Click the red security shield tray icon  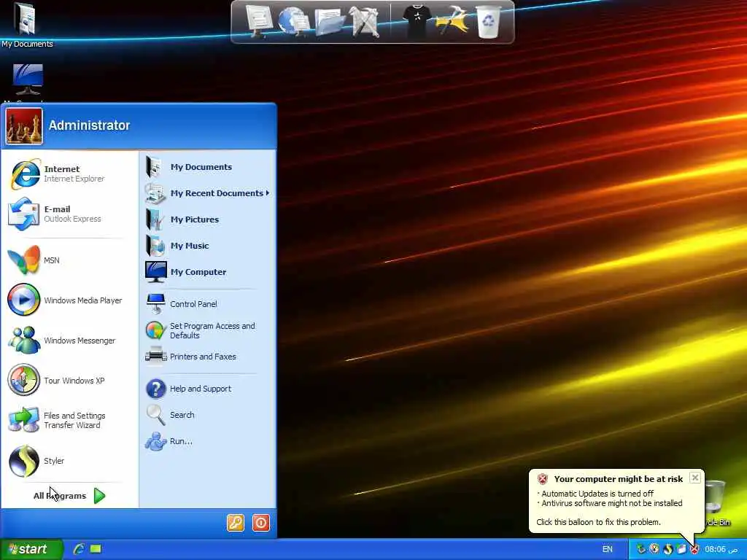[x=694, y=549]
